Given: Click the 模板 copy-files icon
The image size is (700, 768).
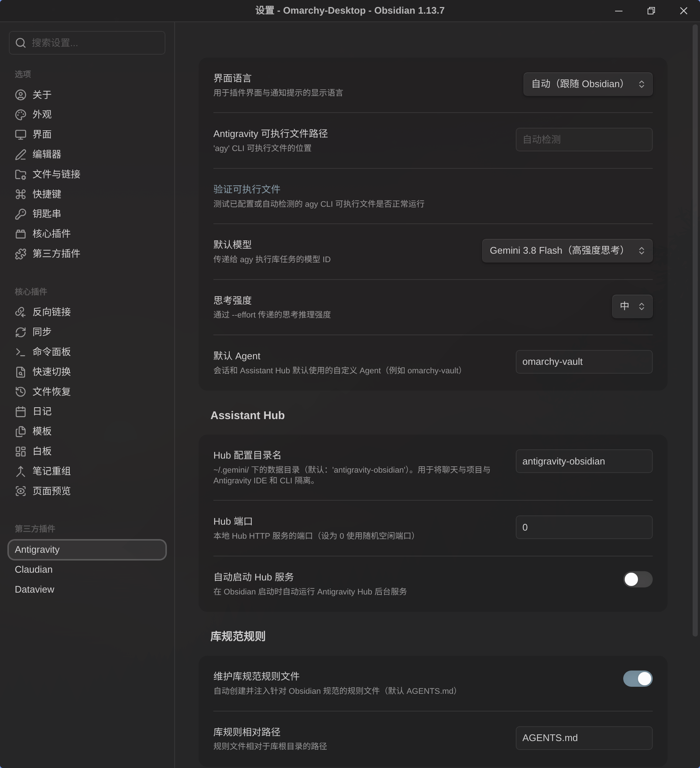Looking at the screenshot, I should [21, 432].
